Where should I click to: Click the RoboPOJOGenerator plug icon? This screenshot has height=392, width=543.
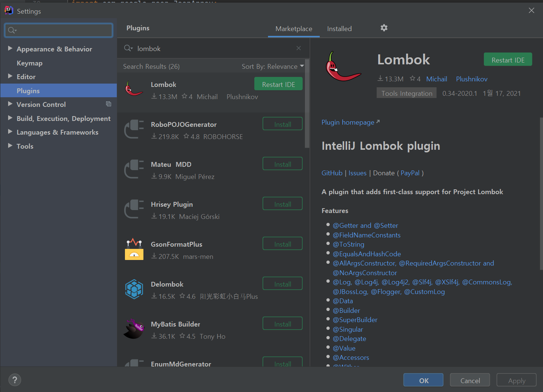click(x=134, y=129)
